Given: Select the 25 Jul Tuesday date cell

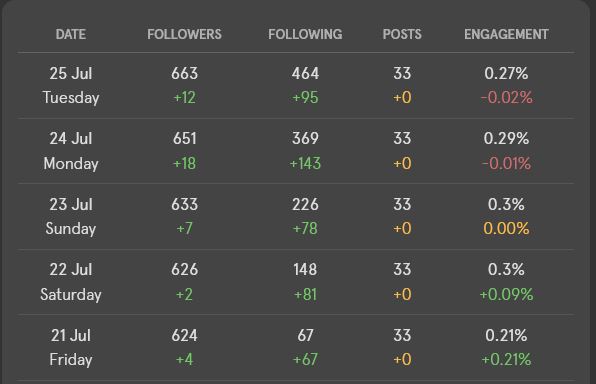Looking at the screenshot, I should pyautogui.click(x=71, y=85).
